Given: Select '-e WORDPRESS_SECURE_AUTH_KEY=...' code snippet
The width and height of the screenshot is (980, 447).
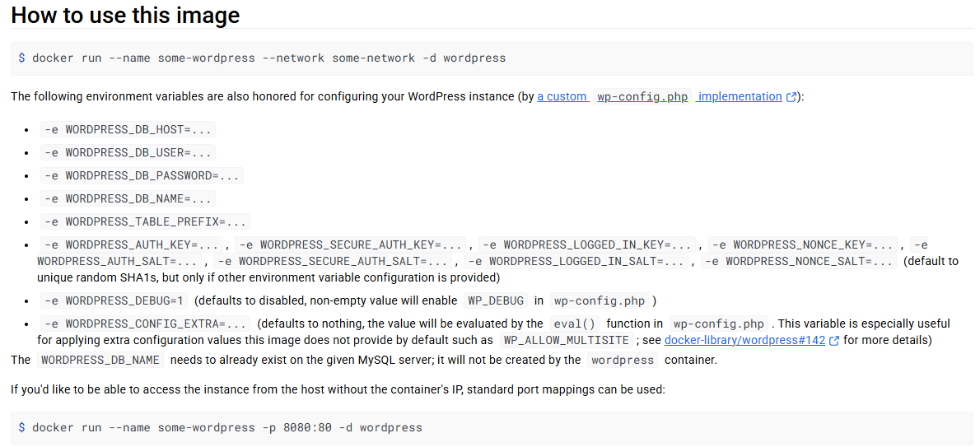Looking at the screenshot, I should (x=352, y=244).
